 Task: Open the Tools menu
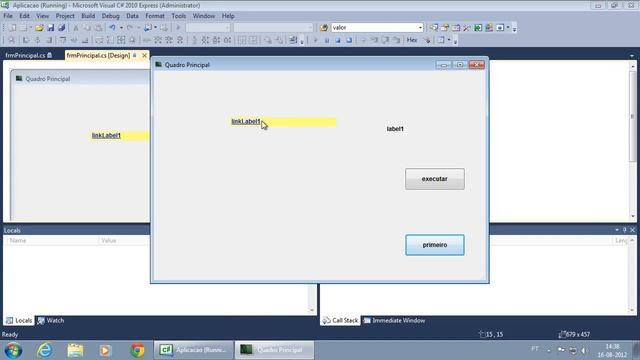click(x=178, y=16)
